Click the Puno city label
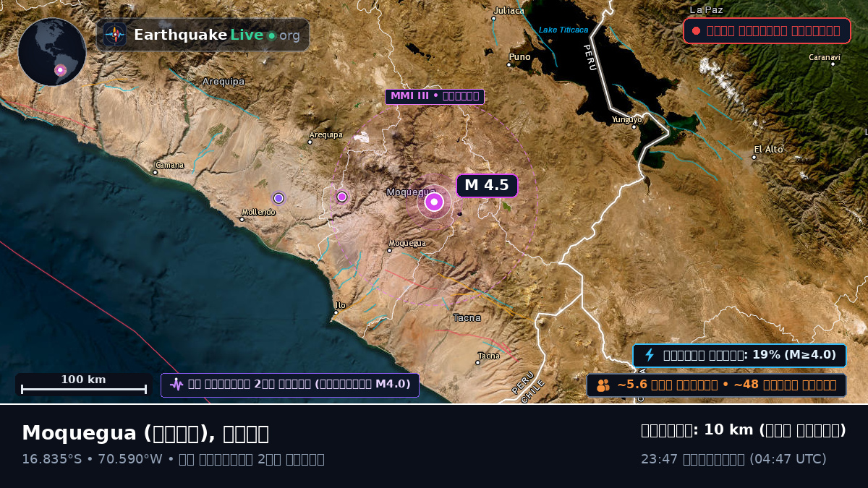The width and height of the screenshot is (868, 488). coord(520,57)
